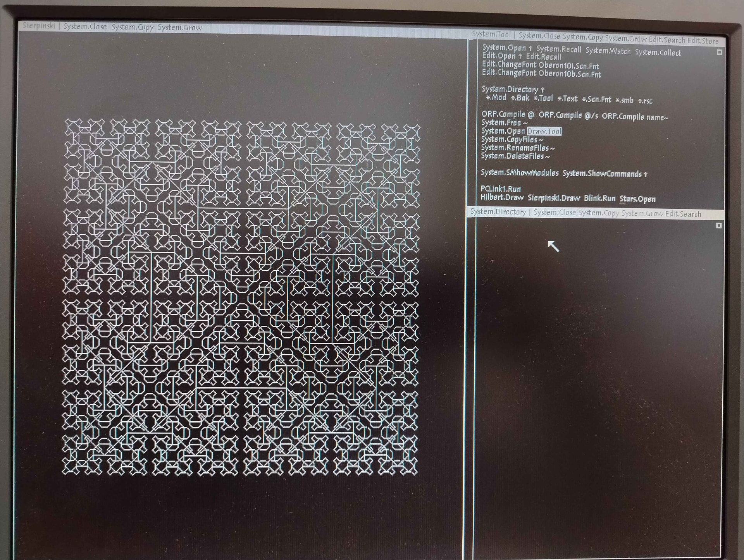Execute the PCLink1.Run command
The image size is (744, 560).
(x=501, y=189)
